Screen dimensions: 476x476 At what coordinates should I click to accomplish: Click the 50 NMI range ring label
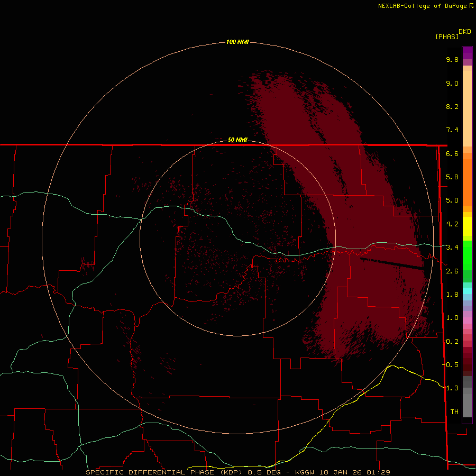coord(237,140)
